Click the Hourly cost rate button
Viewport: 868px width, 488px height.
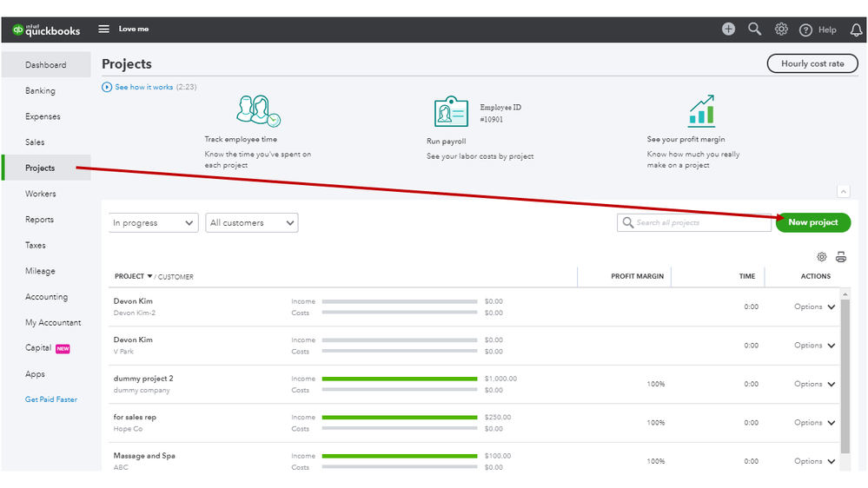[x=812, y=64]
